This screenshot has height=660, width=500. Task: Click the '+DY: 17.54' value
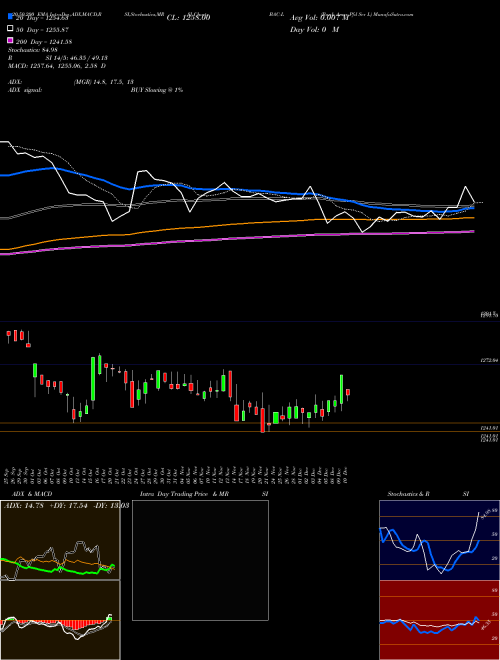pos(68,505)
